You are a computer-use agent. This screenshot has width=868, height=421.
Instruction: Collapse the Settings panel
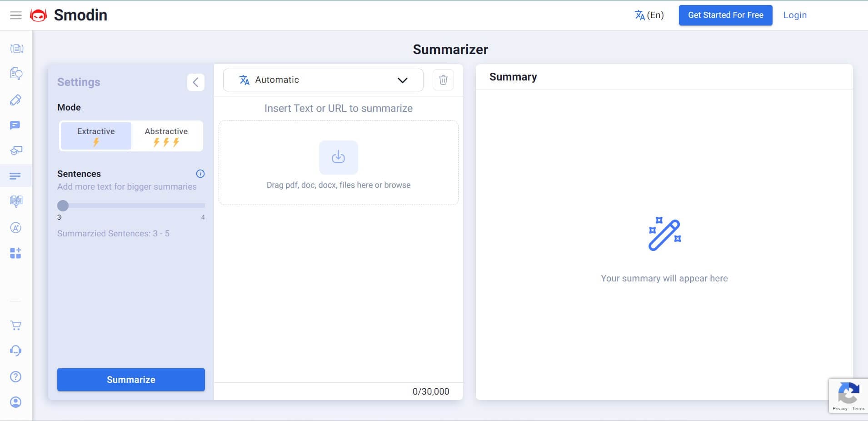[x=195, y=82]
